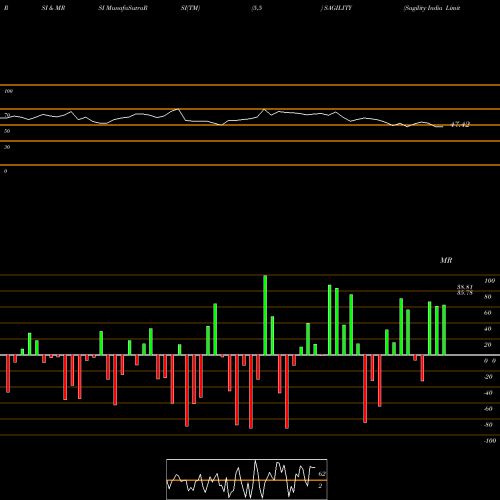Click the SI(TM) header text
The width and height of the screenshot is (500, 500).
point(190,8)
